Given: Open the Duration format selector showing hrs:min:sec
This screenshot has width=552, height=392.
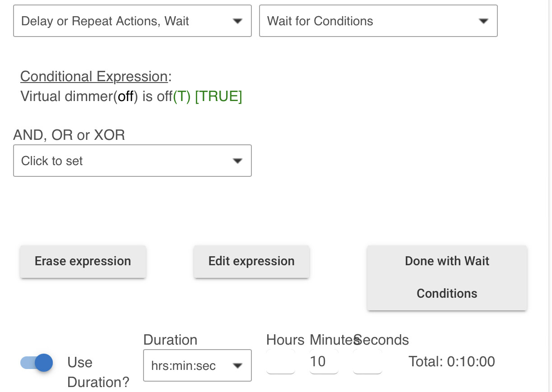Looking at the screenshot, I should 197,365.
